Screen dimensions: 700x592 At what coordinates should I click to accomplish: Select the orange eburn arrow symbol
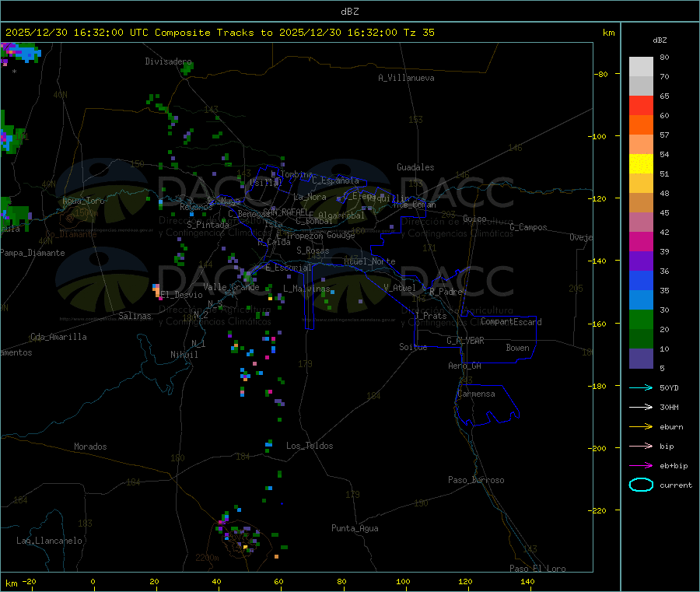coord(640,426)
